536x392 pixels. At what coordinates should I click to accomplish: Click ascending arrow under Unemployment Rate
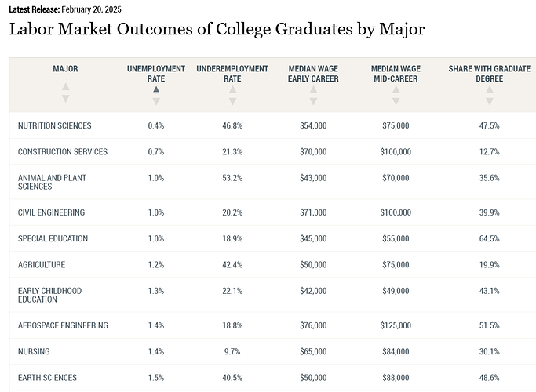156,89
